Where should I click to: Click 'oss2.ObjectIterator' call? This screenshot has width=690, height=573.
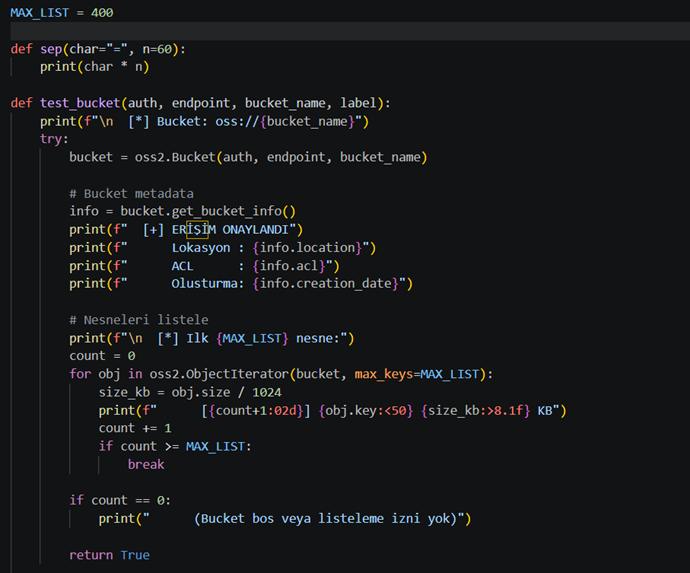[219, 374]
